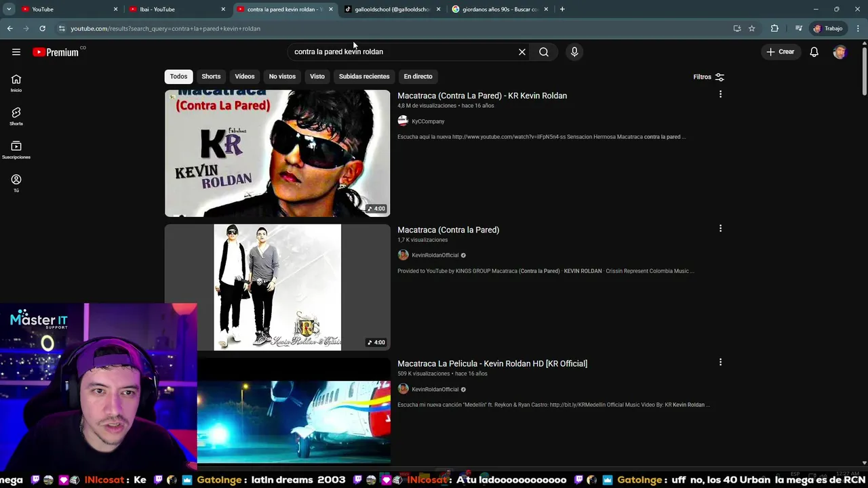
Task: Click the install/cast icon in address bar
Action: coord(737,28)
